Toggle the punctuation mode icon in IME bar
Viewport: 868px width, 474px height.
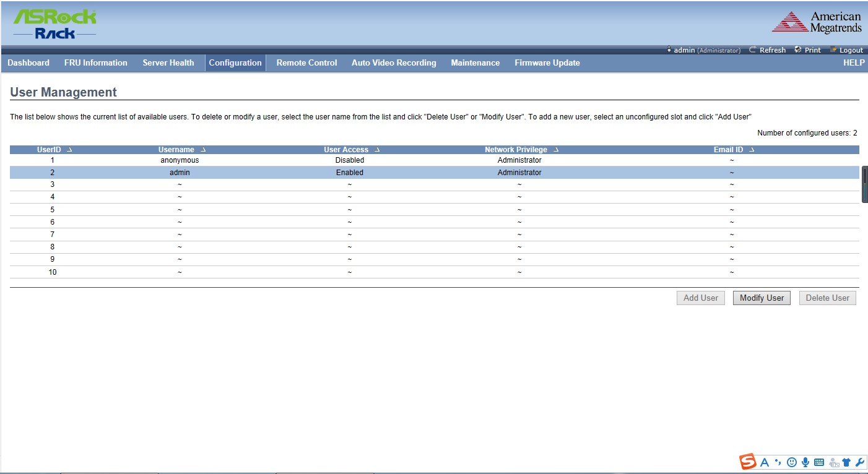(x=778, y=462)
